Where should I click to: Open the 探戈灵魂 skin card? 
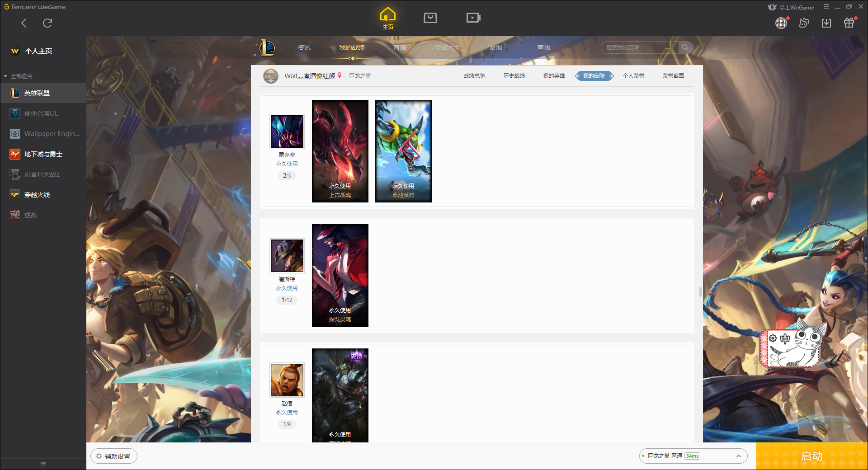click(x=340, y=275)
